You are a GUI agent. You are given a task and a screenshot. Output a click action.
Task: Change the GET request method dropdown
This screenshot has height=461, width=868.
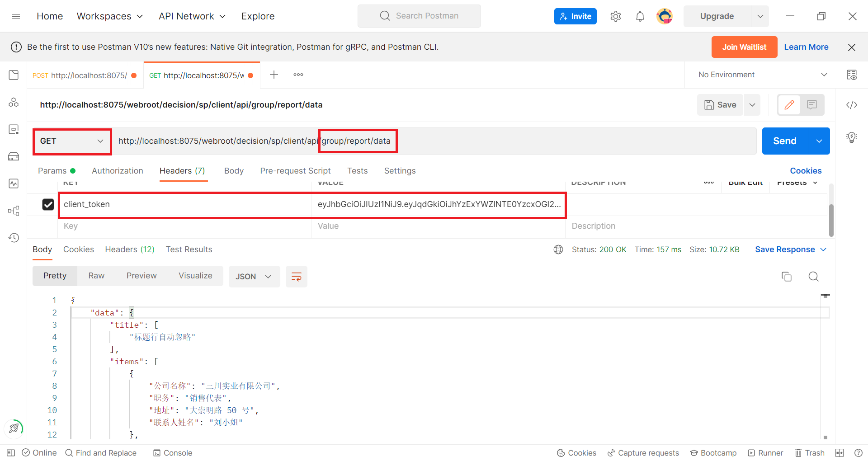pyautogui.click(x=72, y=141)
